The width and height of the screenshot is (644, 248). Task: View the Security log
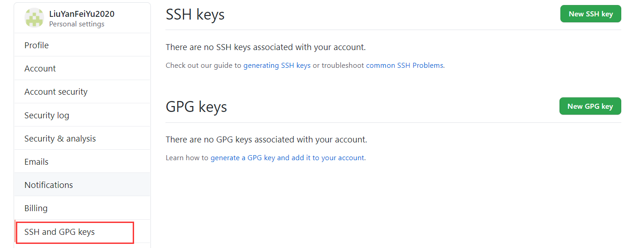47,115
